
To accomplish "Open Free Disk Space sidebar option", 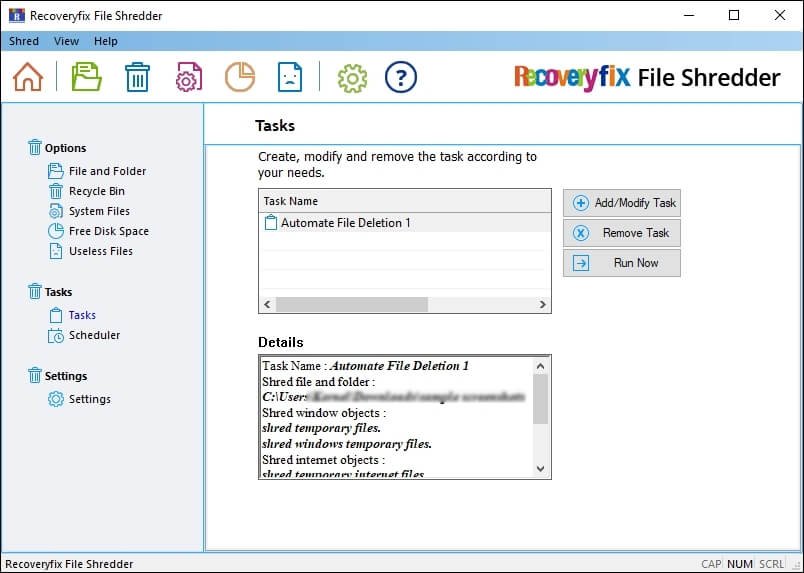I will 108,231.
